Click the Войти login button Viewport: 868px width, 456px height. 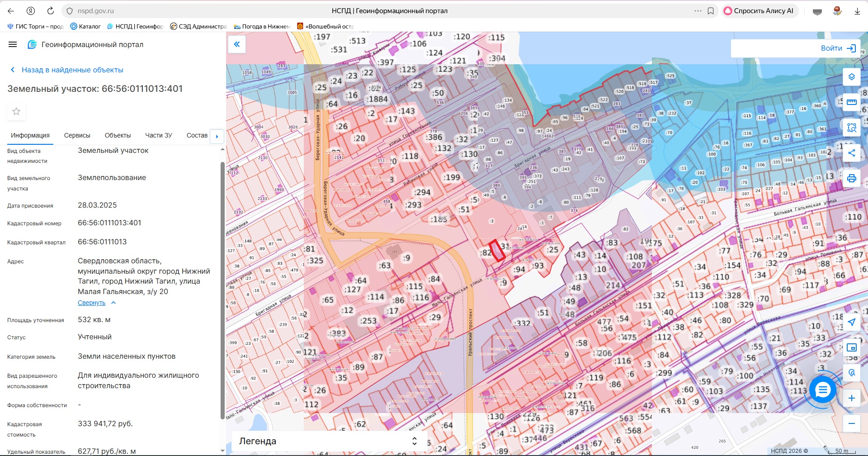pyautogui.click(x=838, y=48)
